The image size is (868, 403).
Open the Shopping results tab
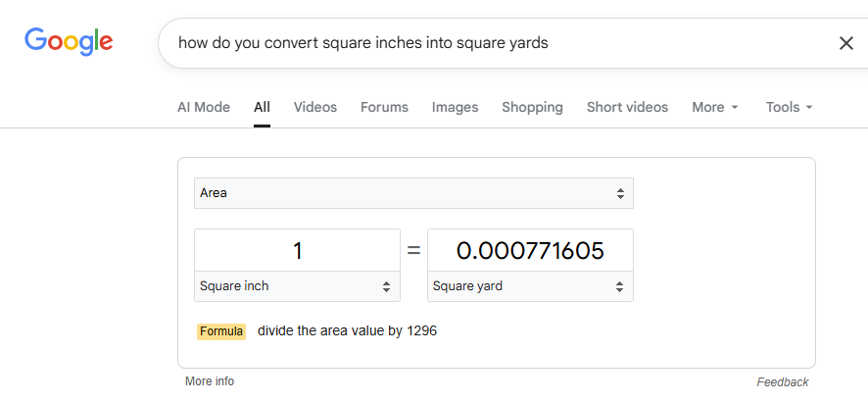pos(532,107)
